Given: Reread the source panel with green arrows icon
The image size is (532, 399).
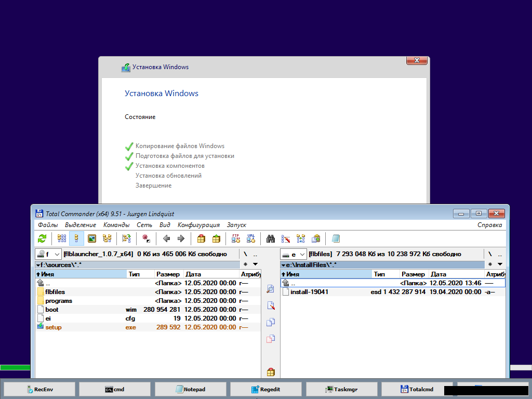Looking at the screenshot, I should (x=42, y=238).
